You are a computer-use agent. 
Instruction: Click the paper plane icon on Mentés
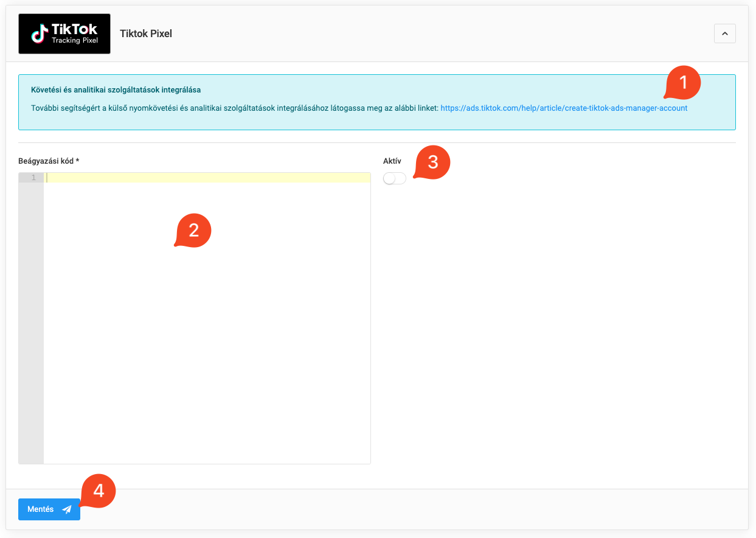[x=67, y=509]
